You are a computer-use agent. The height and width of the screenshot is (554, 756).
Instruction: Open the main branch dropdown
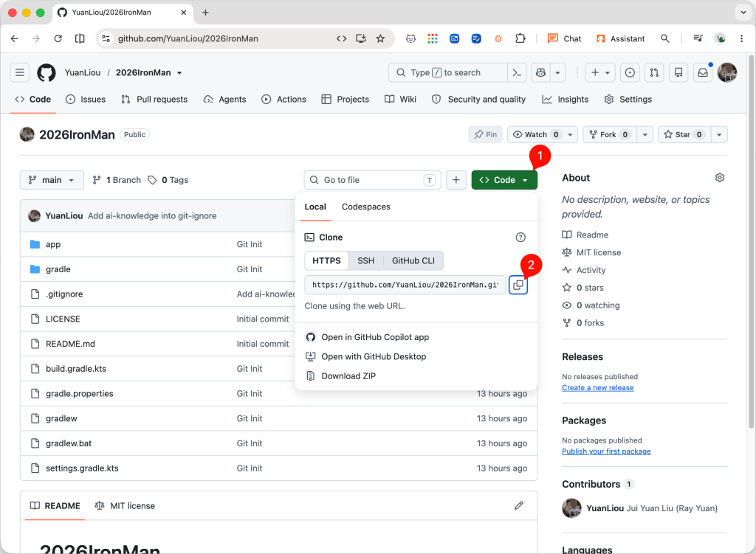[52, 180]
